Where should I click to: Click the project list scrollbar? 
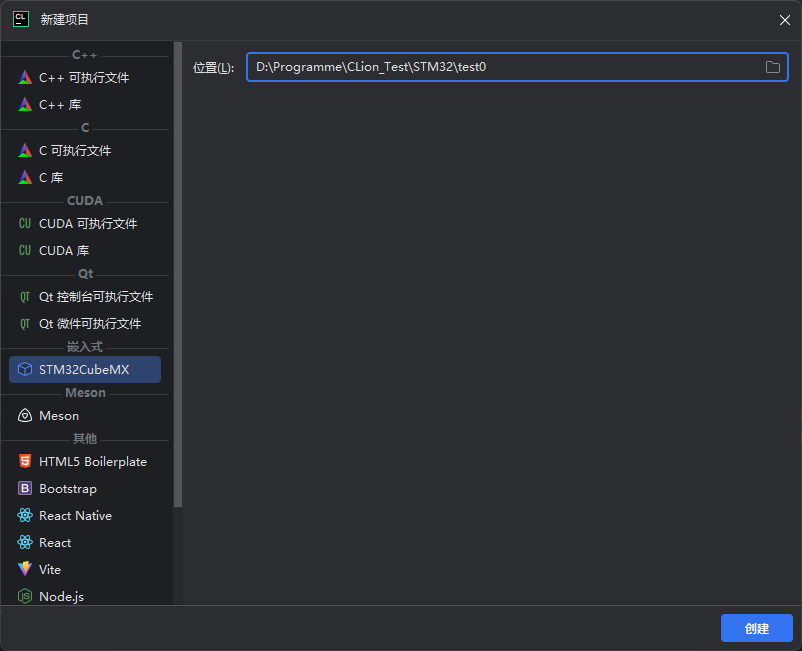pyautogui.click(x=177, y=275)
